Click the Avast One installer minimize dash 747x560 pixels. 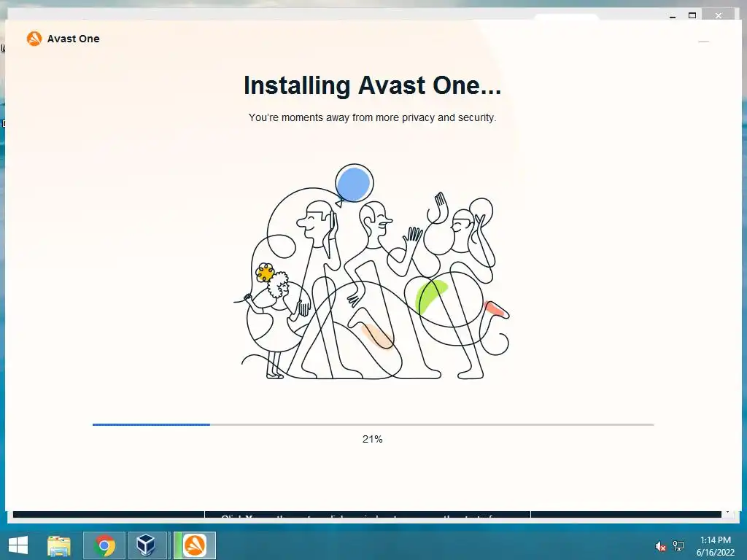pos(704,42)
